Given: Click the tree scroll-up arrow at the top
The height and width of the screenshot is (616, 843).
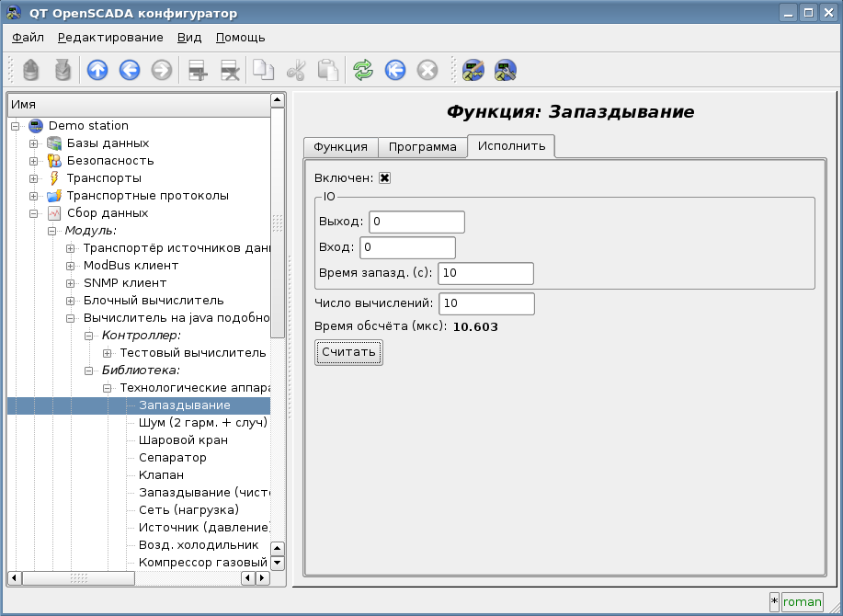Looking at the screenshot, I should tap(278, 100).
